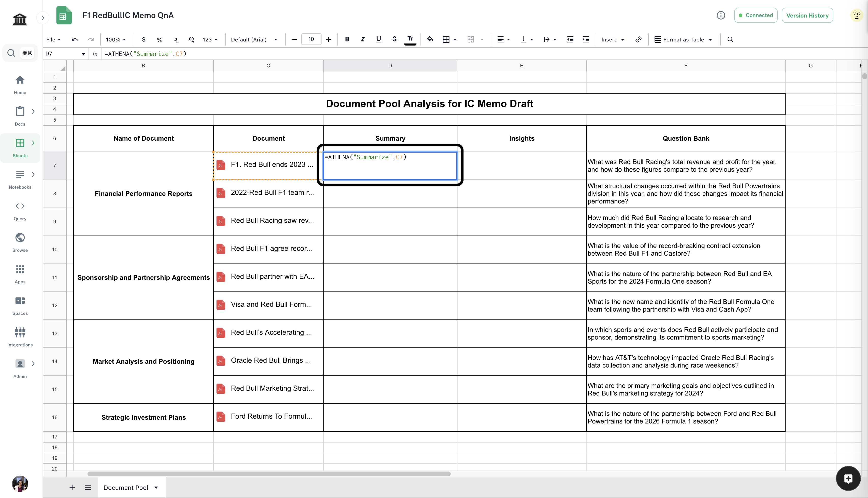Open the borders tool in toolbar
868x498 pixels.
click(x=446, y=40)
